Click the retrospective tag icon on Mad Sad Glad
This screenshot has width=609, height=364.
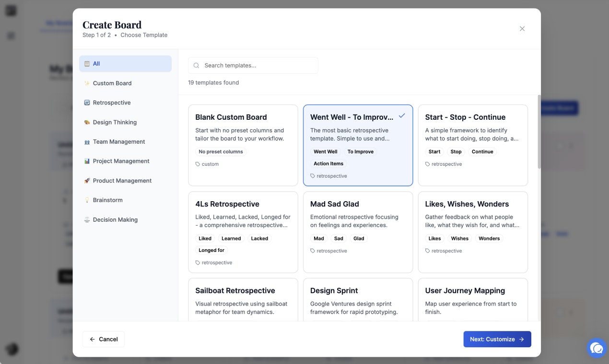point(313,250)
